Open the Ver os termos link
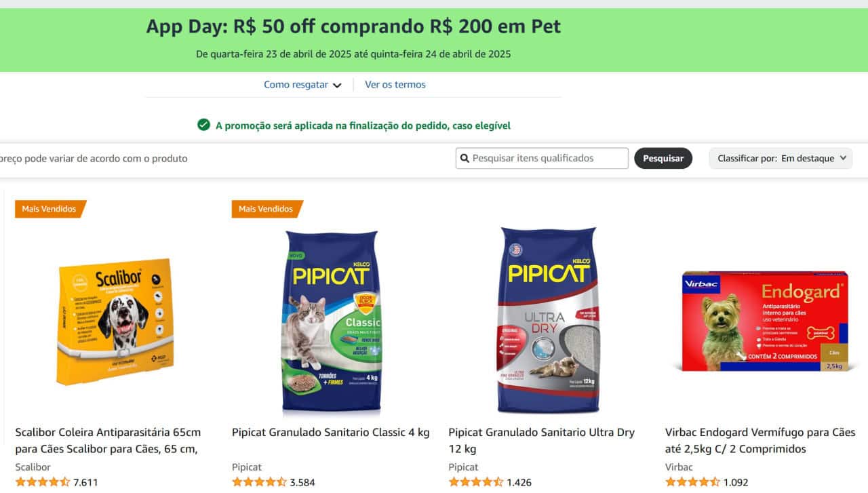 pyautogui.click(x=395, y=85)
